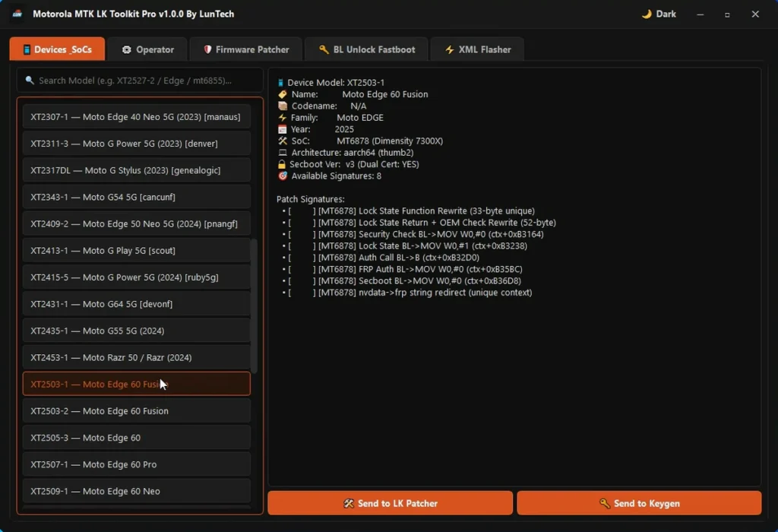Click calendar icon beside Year
The height and width of the screenshot is (532, 778).
(283, 129)
